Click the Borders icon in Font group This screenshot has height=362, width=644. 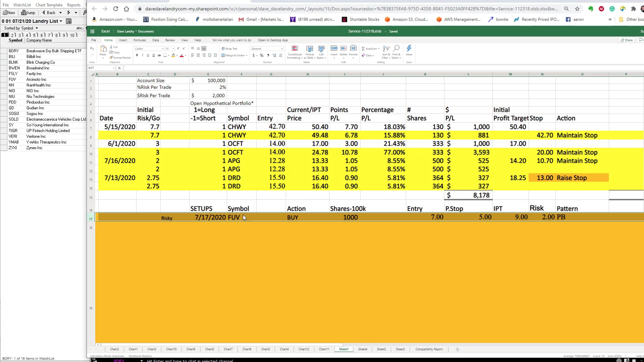(165, 55)
